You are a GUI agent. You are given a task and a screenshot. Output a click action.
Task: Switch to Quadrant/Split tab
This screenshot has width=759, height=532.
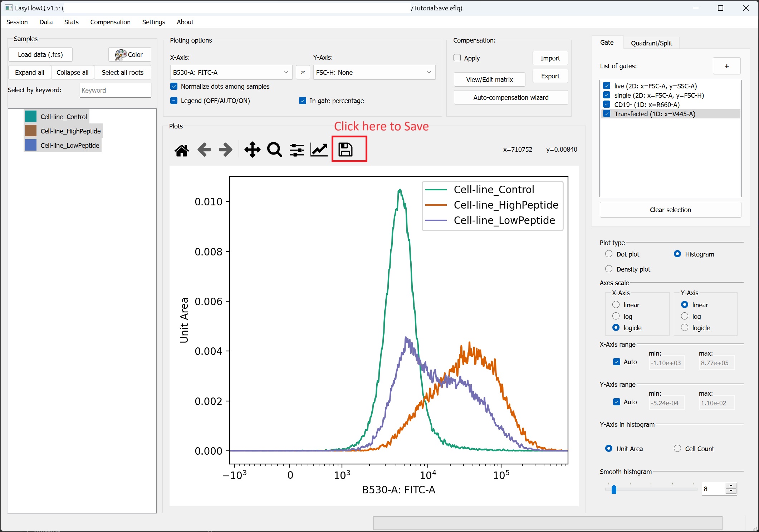pyautogui.click(x=651, y=43)
